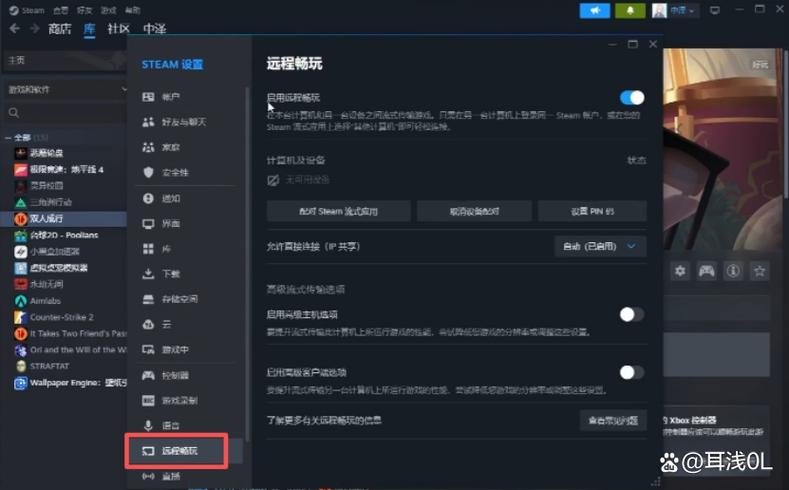The height and width of the screenshot is (490, 789).
Task: Open the 查看 View menu
Action: click(61, 10)
